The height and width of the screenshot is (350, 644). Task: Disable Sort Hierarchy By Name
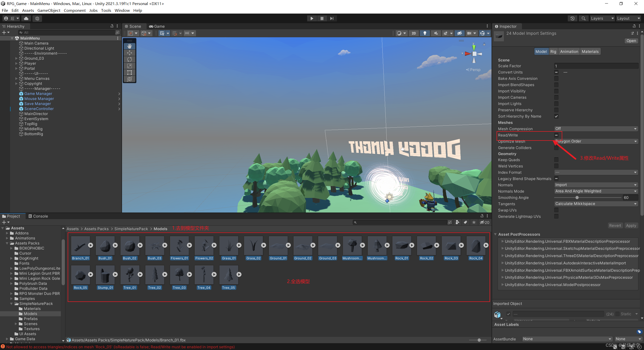[x=556, y=116]
